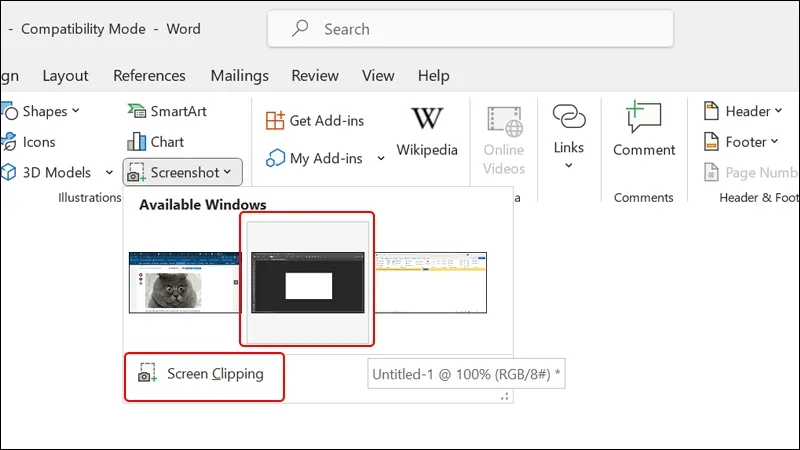Expand the My Add-ins dropdown arrow
The image size is (800, 450).
coord(381,159)
